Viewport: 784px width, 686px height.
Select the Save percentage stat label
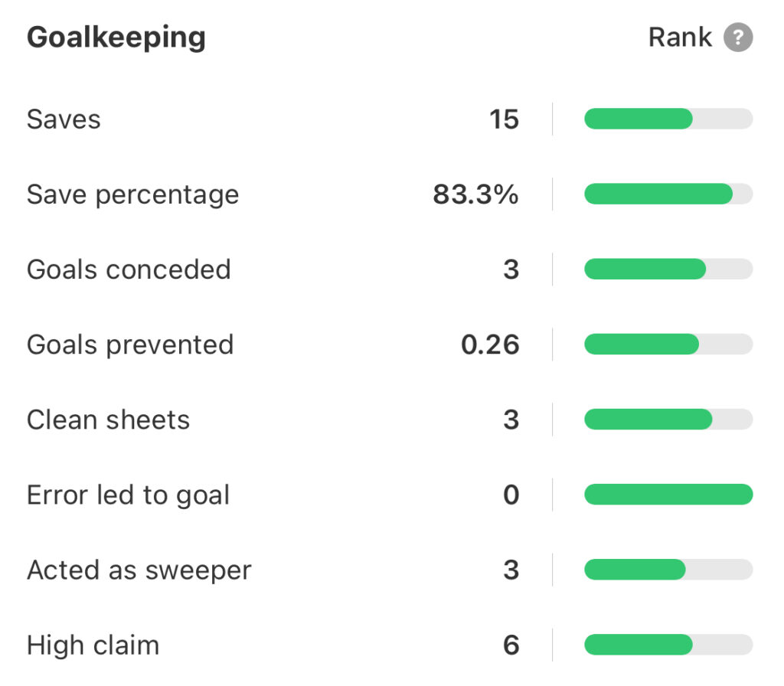tap(132, 194)
